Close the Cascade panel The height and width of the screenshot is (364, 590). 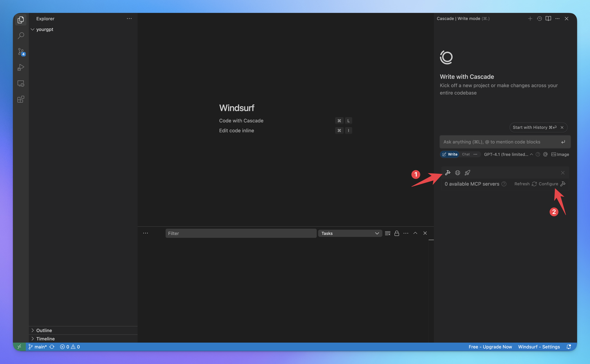[567, 19]
